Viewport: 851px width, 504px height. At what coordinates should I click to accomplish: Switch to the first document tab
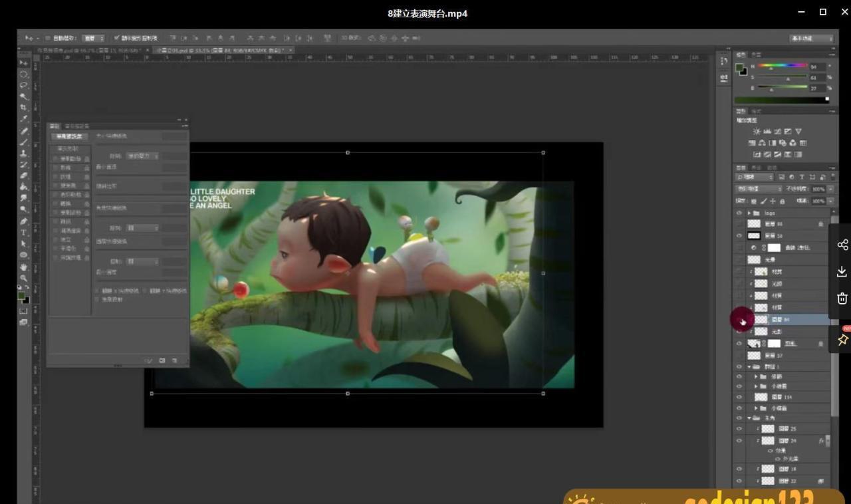(x=92, y=50)
